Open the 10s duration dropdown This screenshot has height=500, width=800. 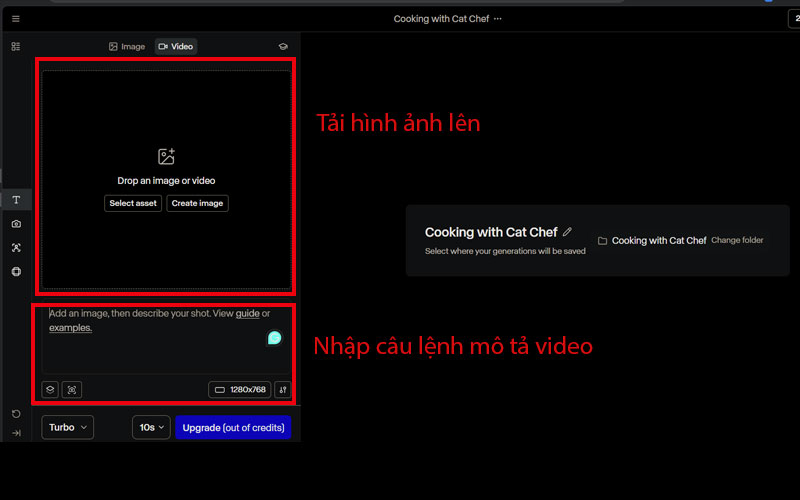tap(151, 427)
